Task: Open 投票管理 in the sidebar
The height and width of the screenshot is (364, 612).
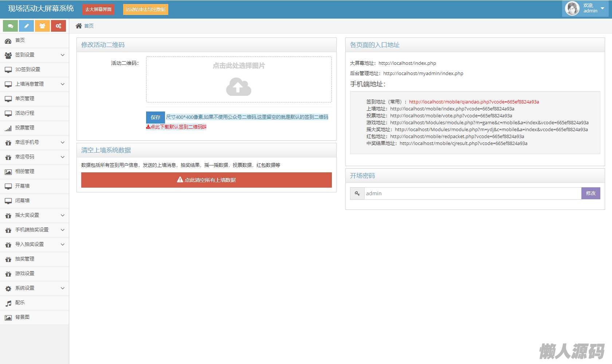Action: pos(25,128)
